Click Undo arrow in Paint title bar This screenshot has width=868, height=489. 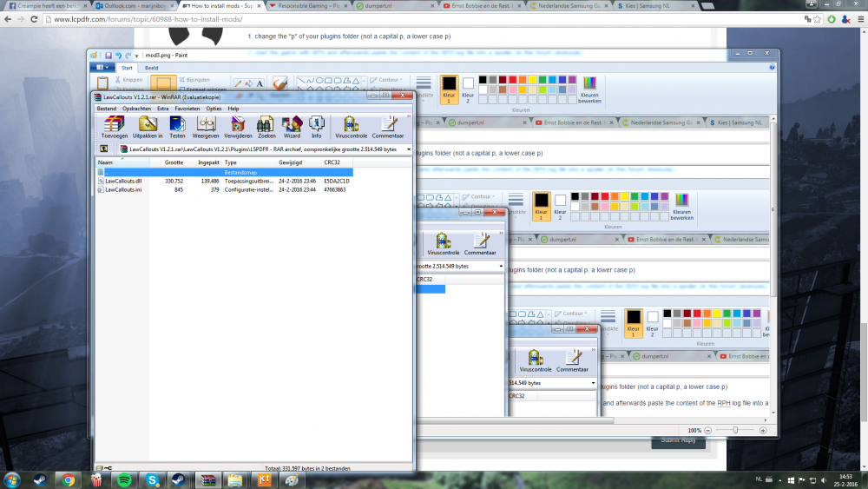[118, 56]
